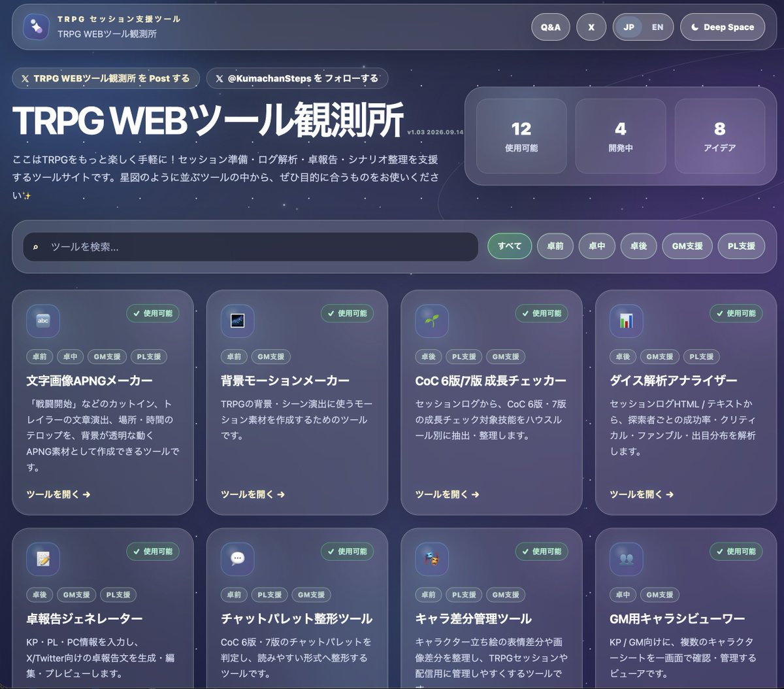784x689 pixels.
Task: Follow @KumachanSteps on X
Action: [x=297, y=78]
